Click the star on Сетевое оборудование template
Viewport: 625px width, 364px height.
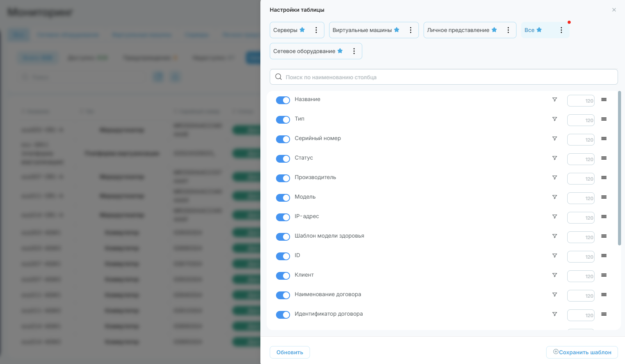(x=340, y=51)
